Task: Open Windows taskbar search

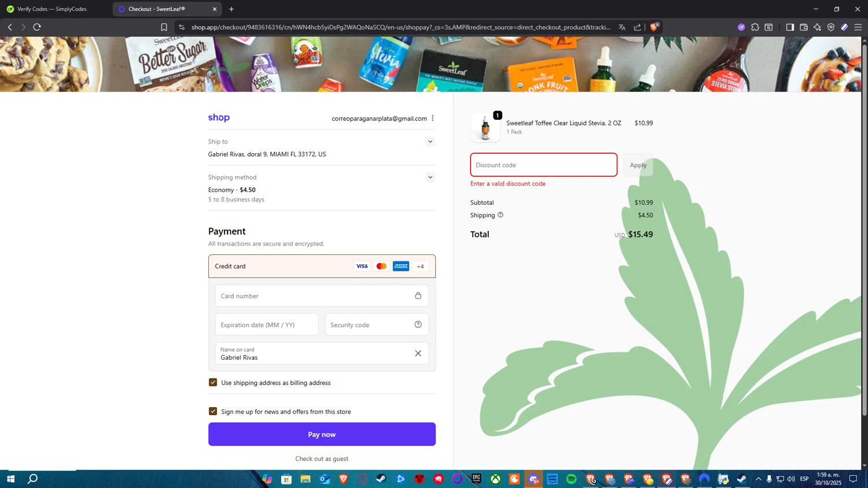Action: click(x=33, y=479)
